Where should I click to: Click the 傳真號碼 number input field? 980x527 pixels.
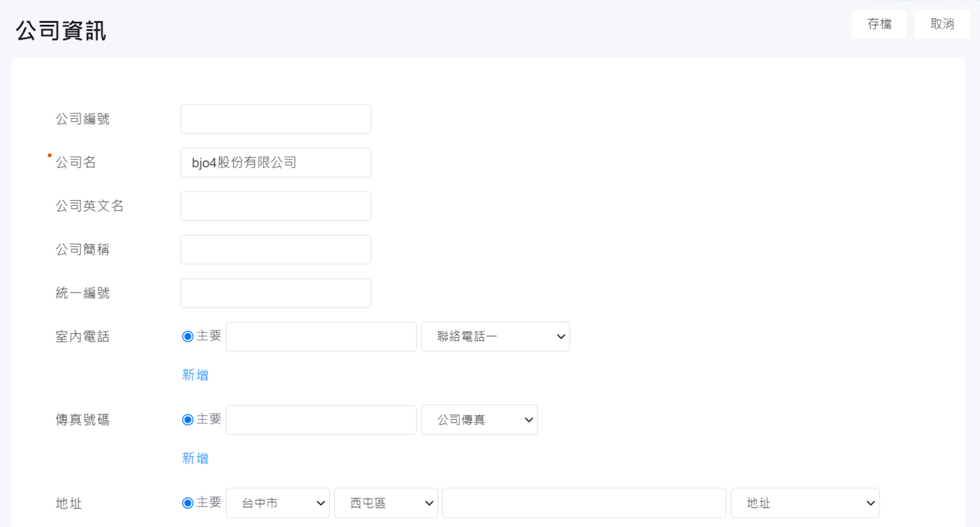(x=321, y=420)
